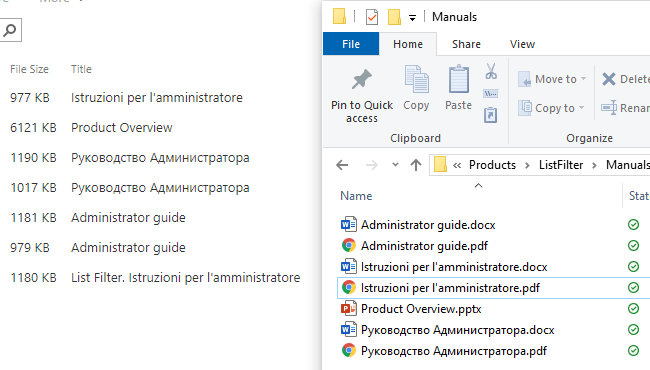Viewport: 650px width, 370px height.
Task: Click the folder icon in address bar
Action: 440,164
